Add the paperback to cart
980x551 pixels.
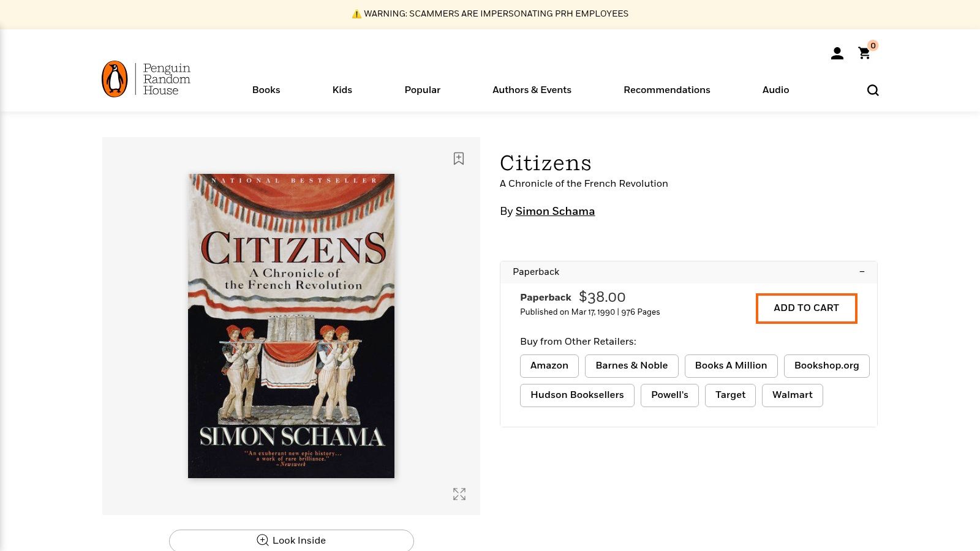(806, 308)
